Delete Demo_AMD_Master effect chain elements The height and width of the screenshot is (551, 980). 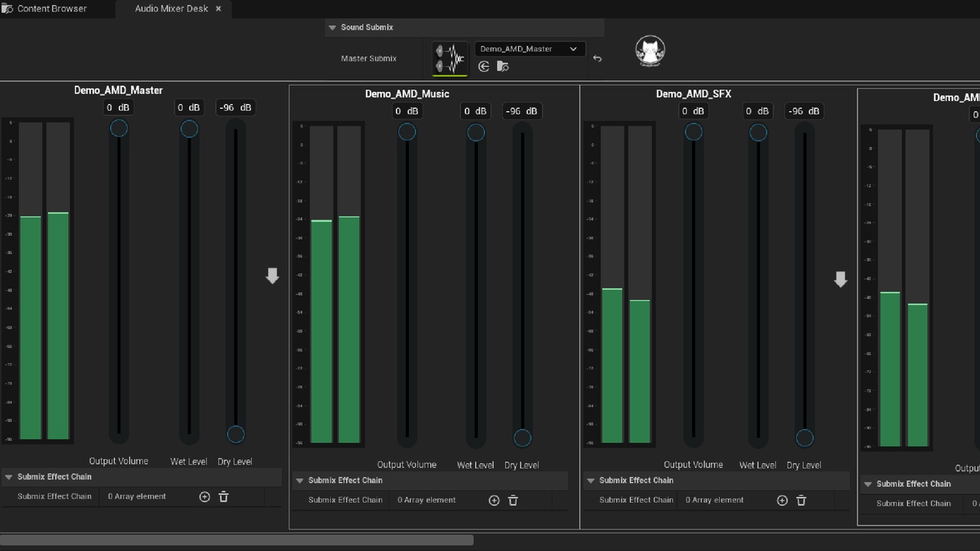(x=224, y=497)
